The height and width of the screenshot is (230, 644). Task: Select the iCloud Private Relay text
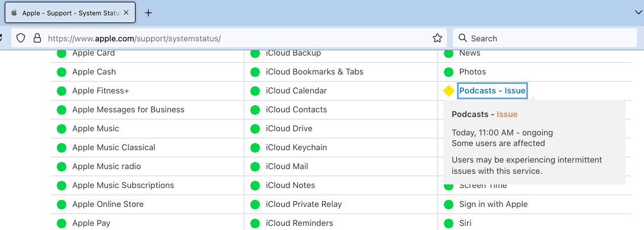304,204
